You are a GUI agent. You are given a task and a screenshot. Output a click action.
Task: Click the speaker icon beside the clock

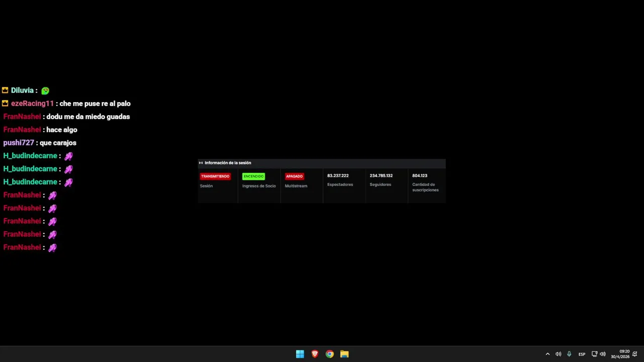coord(603,354)
